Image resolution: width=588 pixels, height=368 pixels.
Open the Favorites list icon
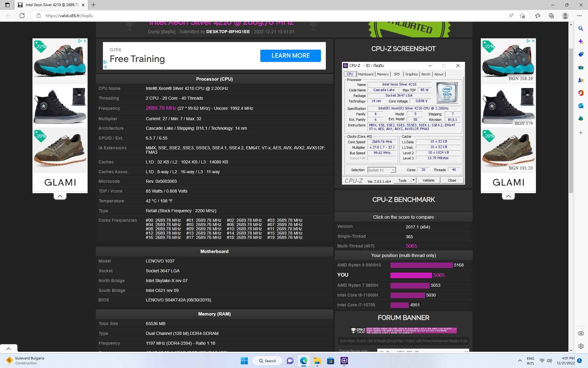(538, 16)
